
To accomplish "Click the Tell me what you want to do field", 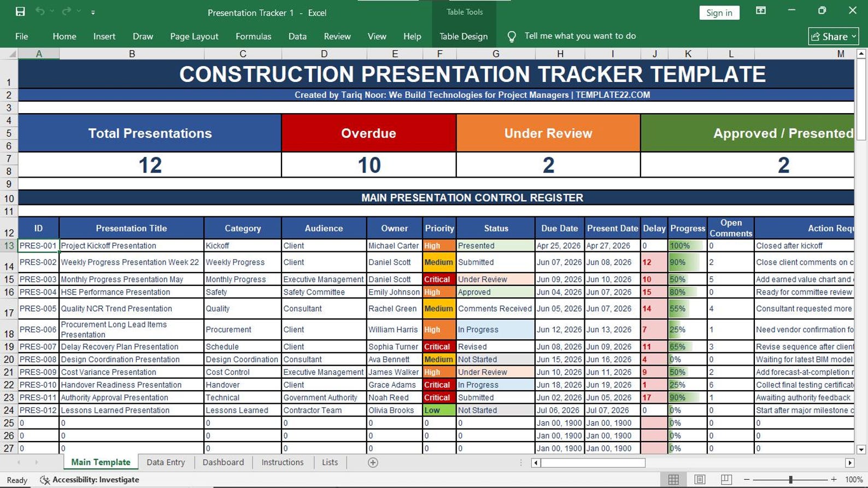I will point(580,36).
